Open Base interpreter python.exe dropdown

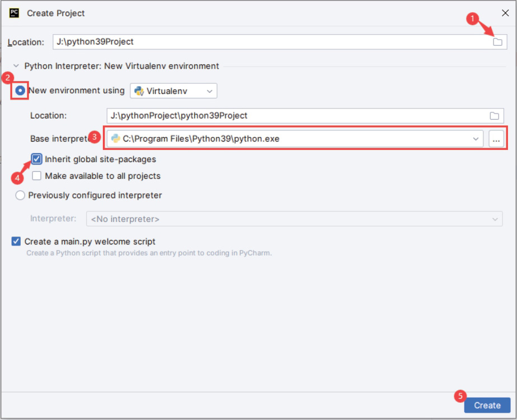[x=295, y=139]
